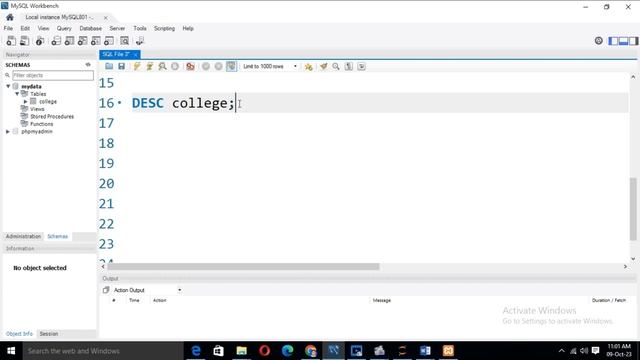Open XAMPP from the taskbar
The height and width of the screenshot is (360, 640).
point(448,351)
